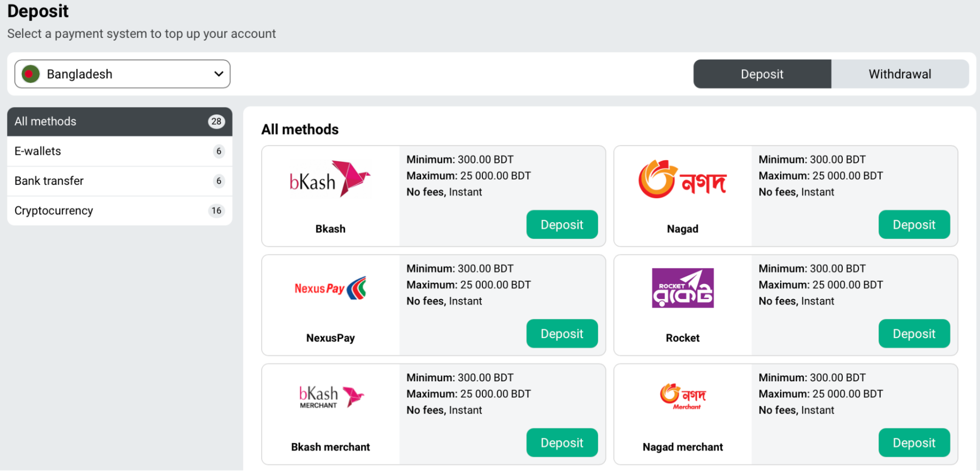Viewport: 980px width, 471px height.
Task: Click the Bangladesh flag icon
Action: coord(31,74)
